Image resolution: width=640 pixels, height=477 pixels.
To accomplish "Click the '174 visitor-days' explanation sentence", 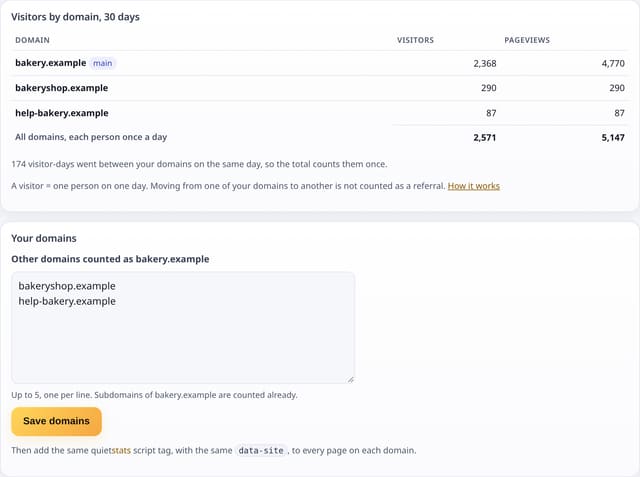I will tap(199, 164).
